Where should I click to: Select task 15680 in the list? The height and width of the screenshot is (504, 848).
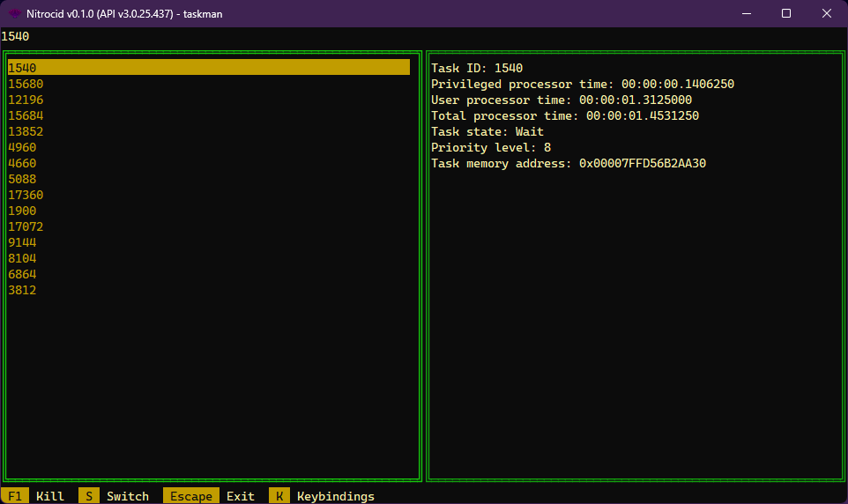coord(26,84)
